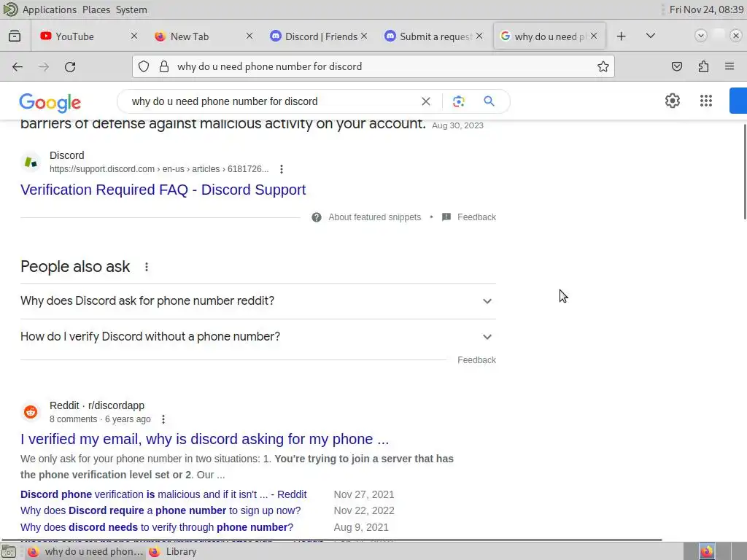Switch to the New Tab tab
The image size is (747, 560).
pos(189,36)
